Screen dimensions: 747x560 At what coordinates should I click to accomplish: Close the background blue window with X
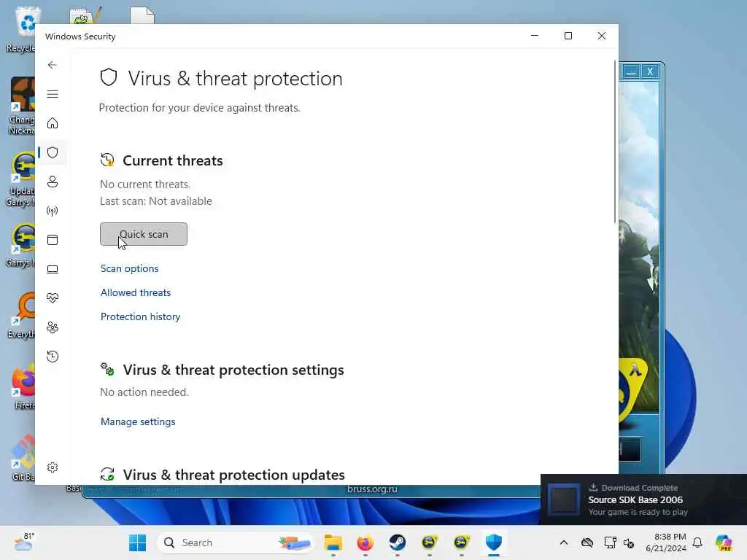(x=650, y=72)
